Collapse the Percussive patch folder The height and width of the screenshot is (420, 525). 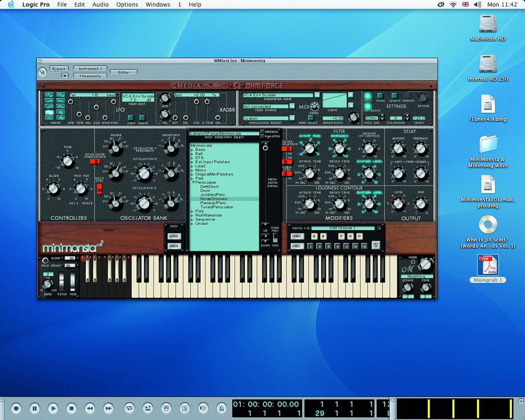click(x=193, y=182)
